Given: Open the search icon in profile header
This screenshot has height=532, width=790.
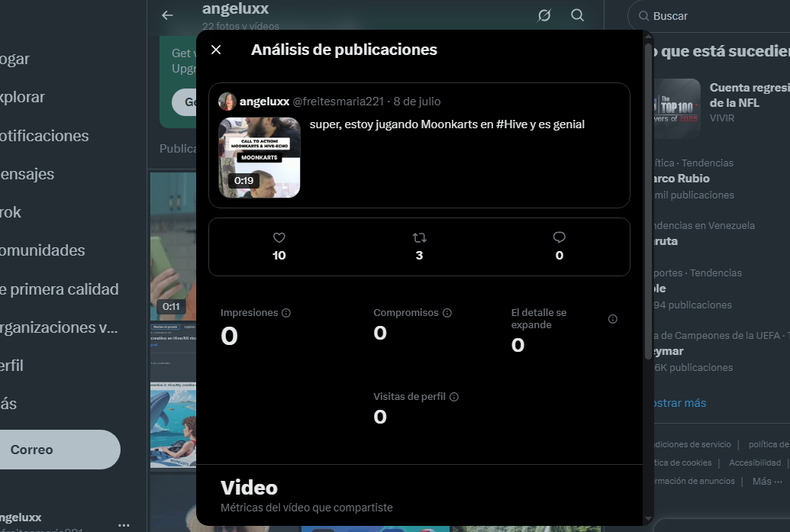Looking at the screenshot, I should (577, 15).
